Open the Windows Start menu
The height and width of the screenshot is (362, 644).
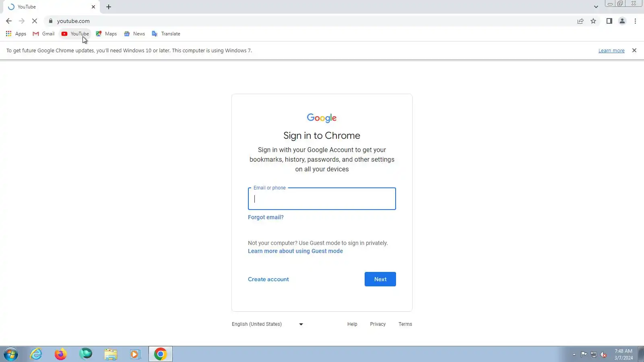pos(11,354)
